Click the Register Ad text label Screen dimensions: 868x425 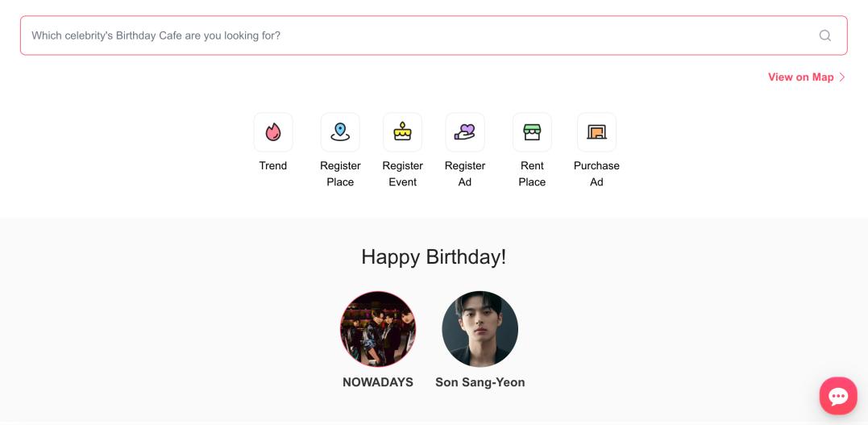pyautogui.click(x=465, y=173)
